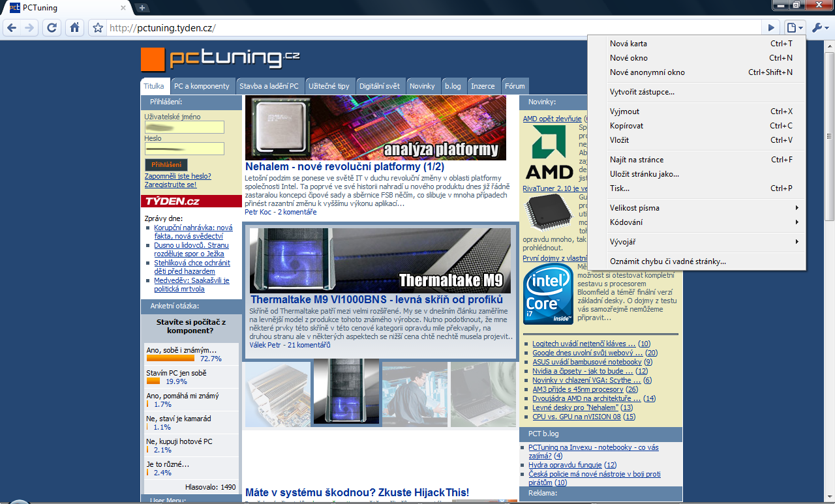Click the address bar URL field
Image resolution: width=835 pixels, height=504 pixels.
click(x=434, y=28)
